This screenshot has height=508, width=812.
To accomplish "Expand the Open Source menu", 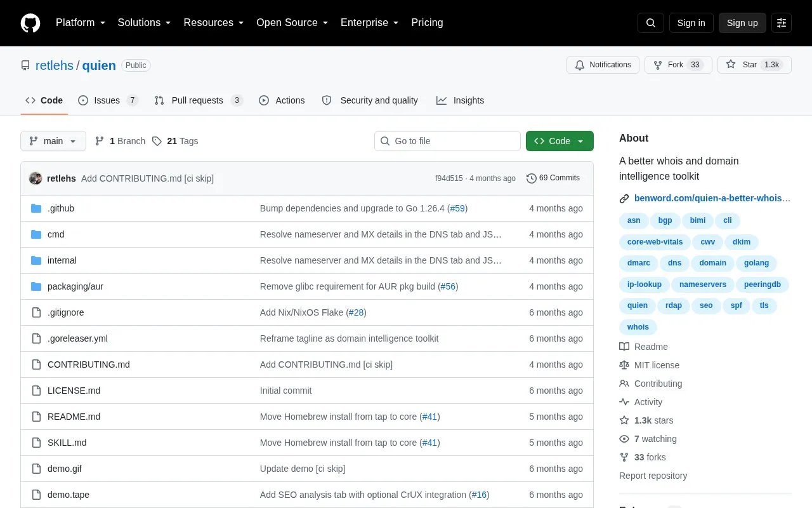I will [292, 23].
